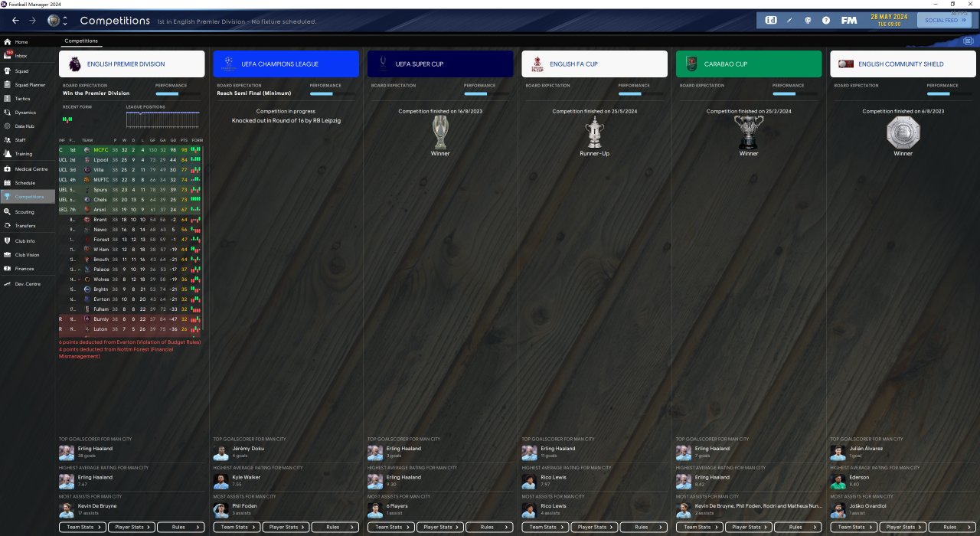
Task: Open the Inbox in the sidebar
Action: [28, 56]
